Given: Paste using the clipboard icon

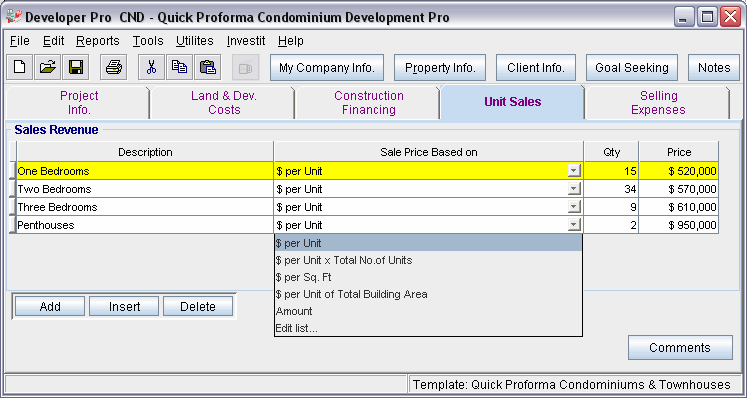Looking at the screenshot, I should point(208,67).
